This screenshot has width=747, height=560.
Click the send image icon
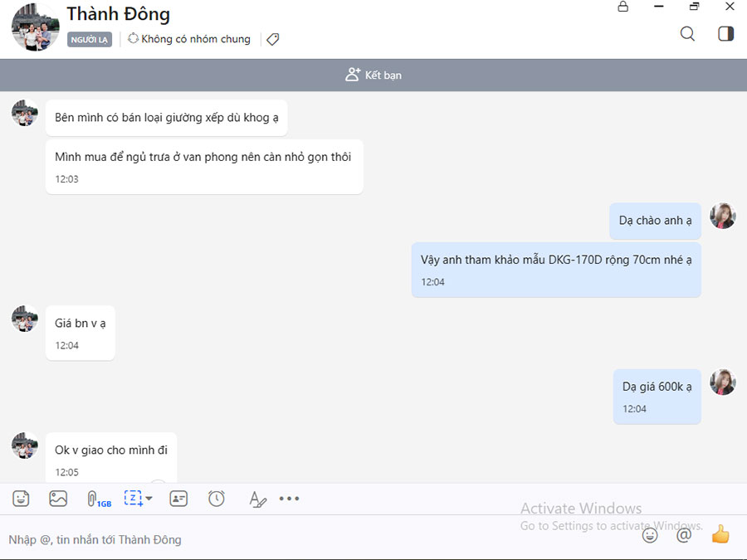(x=58, y=499)
